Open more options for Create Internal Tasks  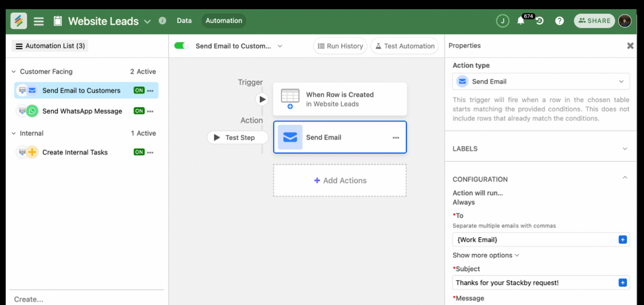tap(150, 152)
